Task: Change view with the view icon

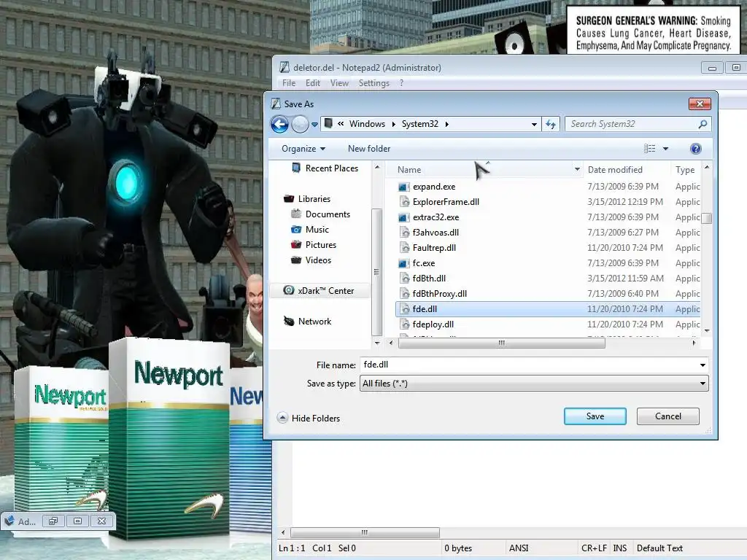Action: pyautogui.click(x=650, y=149)
